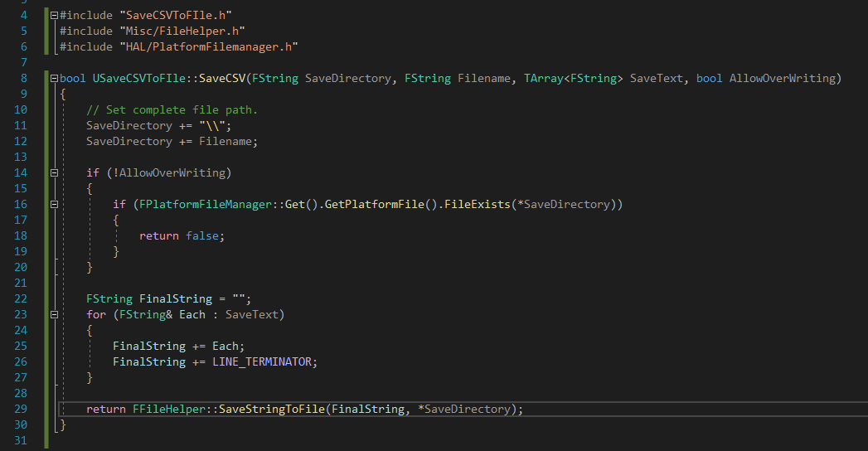Collapse the for loop at line 23
868x451 pixels.
pyautogui.click(x=54, y=315)
